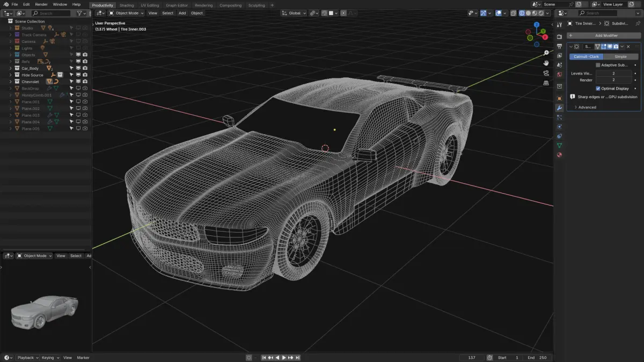Select material preview shading mode

(x=535, y=13)
